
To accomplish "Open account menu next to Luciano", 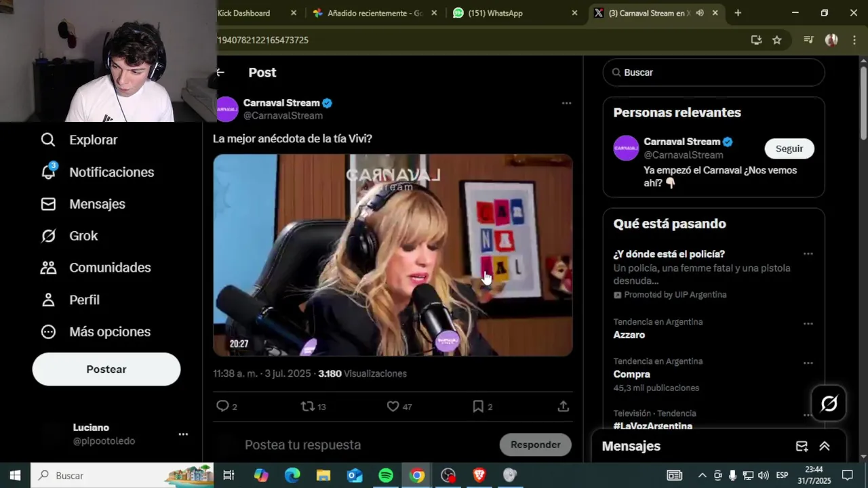I will point(183,434).
